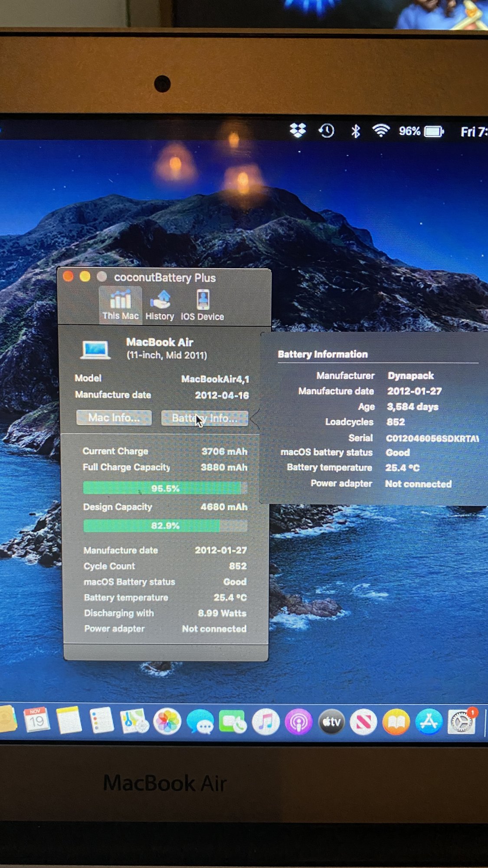Switch to the iOS Device toolbar icon

202,306
